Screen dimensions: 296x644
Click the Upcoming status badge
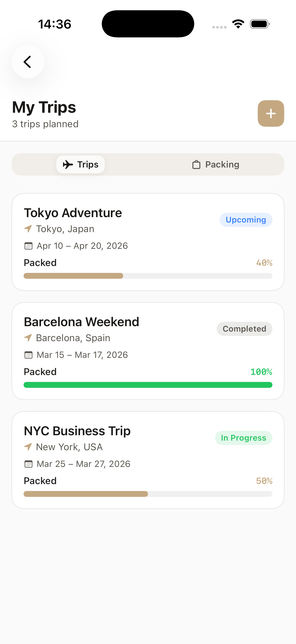click(x=246, y=220)
